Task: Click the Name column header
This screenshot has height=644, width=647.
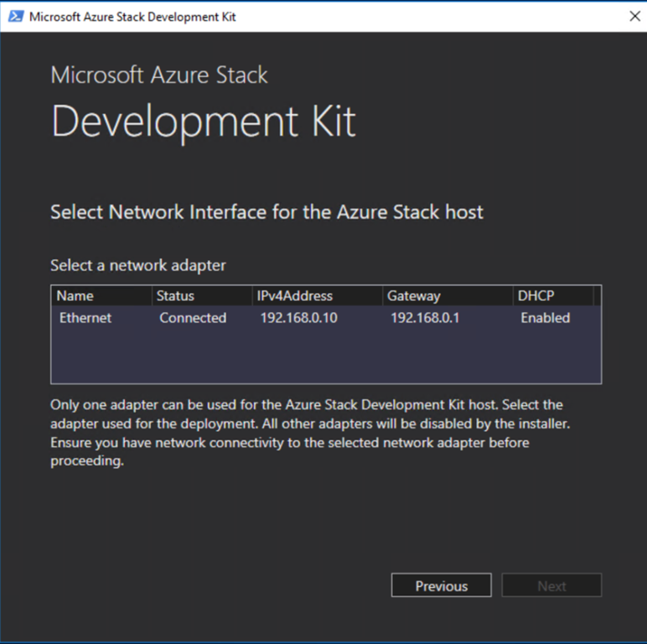Action: pos(75,295)
